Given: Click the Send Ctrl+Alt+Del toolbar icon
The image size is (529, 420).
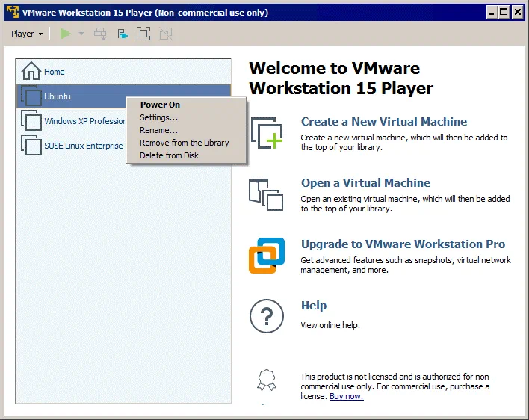Looking at the screenshot, I should 100,34.
